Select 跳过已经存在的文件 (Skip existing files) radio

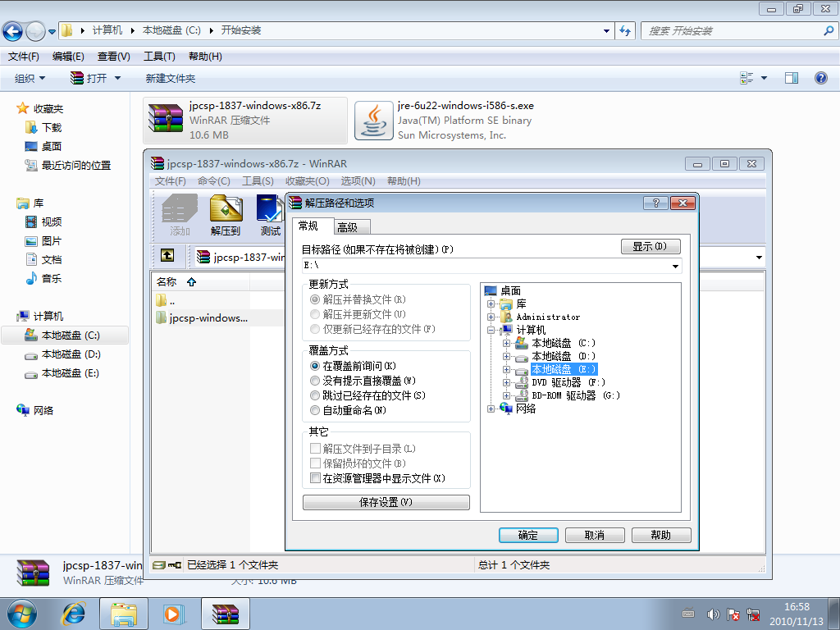315,396
